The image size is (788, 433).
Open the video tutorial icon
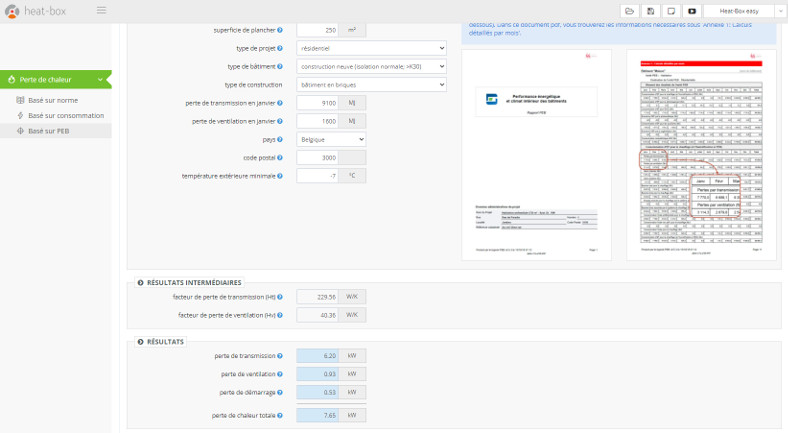(x=692, y=10)
